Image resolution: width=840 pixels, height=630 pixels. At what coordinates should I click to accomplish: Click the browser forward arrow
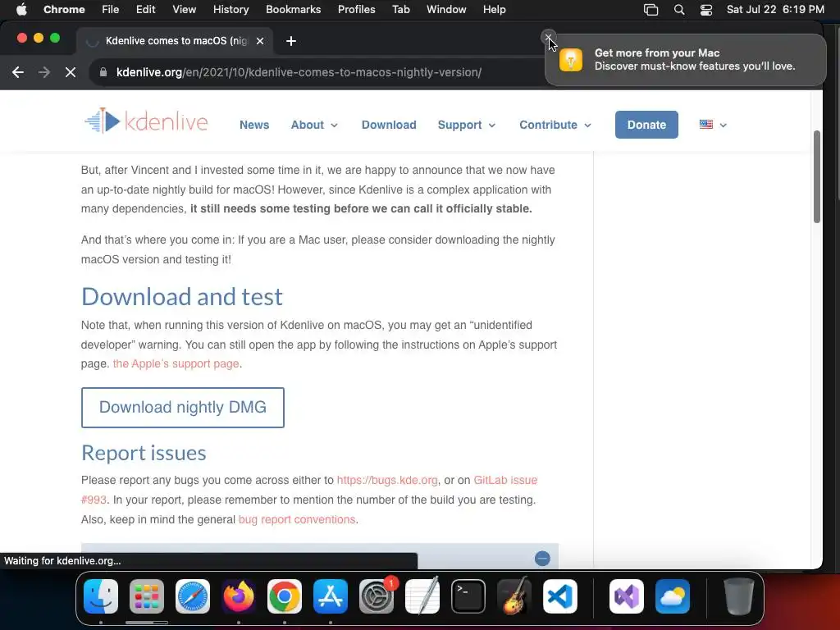44,72
